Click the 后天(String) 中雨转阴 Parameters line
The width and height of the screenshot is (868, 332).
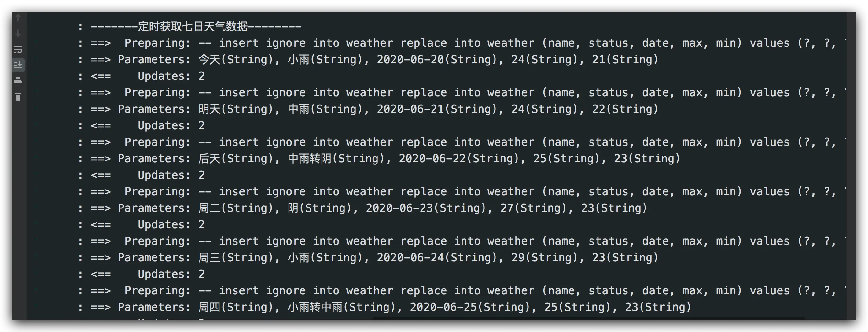[379, 158]
